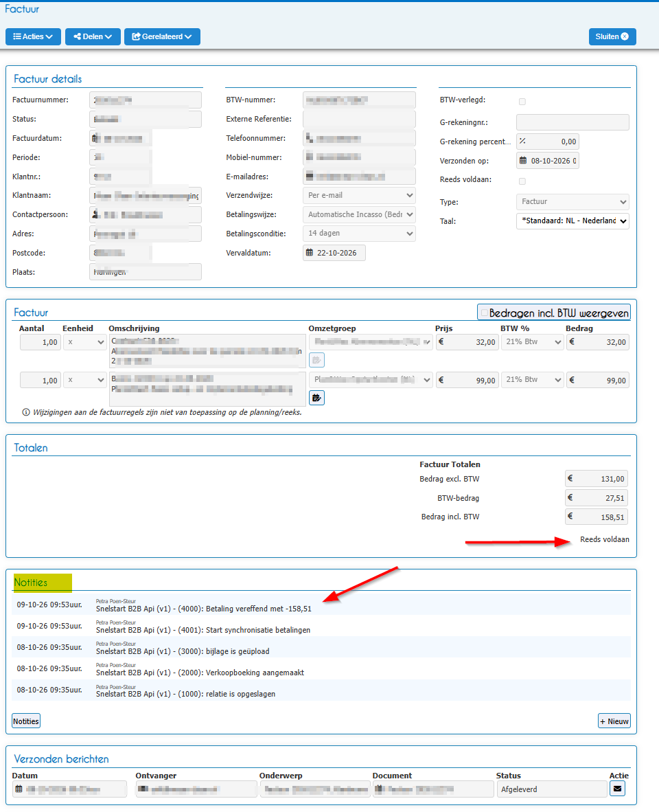Click the calendar icon next to Vervaldatum
Viewport: 659px width, 812px height.
coord(310,253)
